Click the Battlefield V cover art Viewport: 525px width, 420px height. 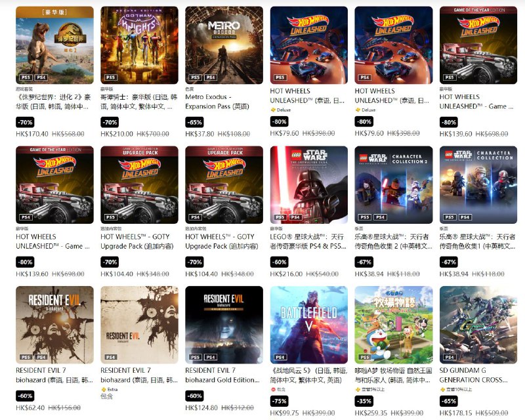pyautogui.click(x=308, y=325)
